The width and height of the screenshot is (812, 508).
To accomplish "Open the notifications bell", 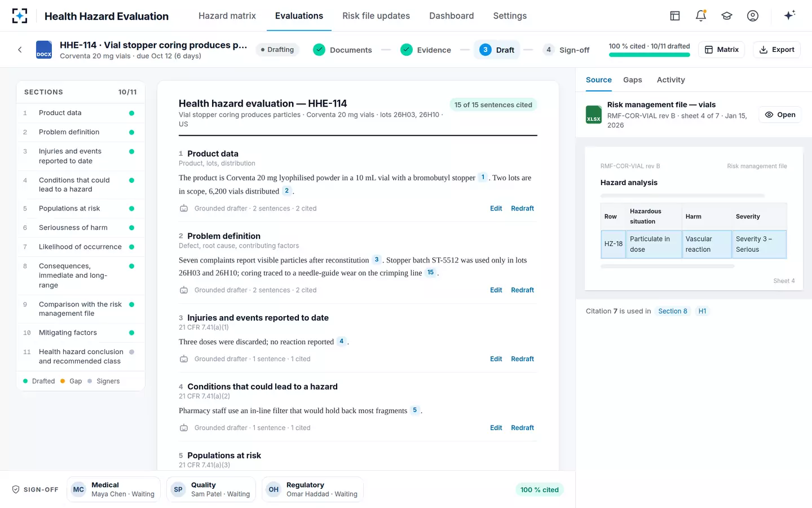I will [701, 16].
